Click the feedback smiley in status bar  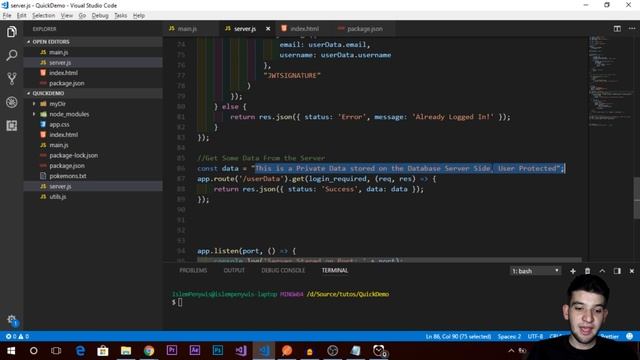(630, 336)
